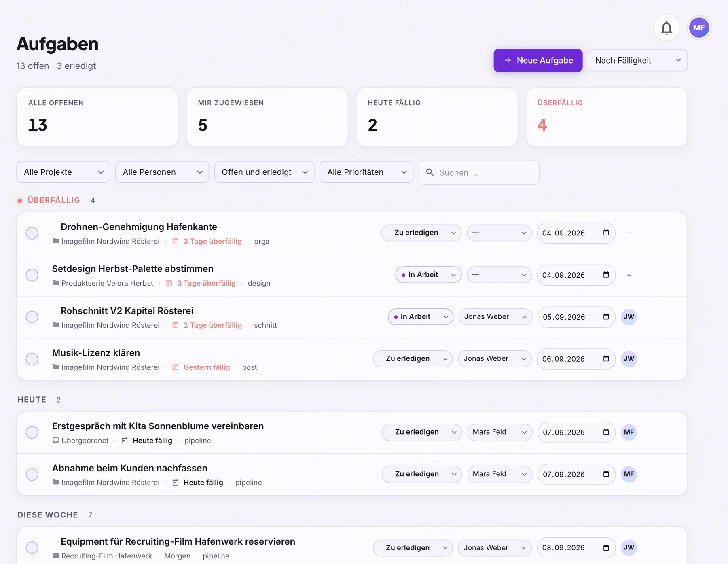
Task: Check off Musik-Lizenz klären task
Action: pos(32,359)
